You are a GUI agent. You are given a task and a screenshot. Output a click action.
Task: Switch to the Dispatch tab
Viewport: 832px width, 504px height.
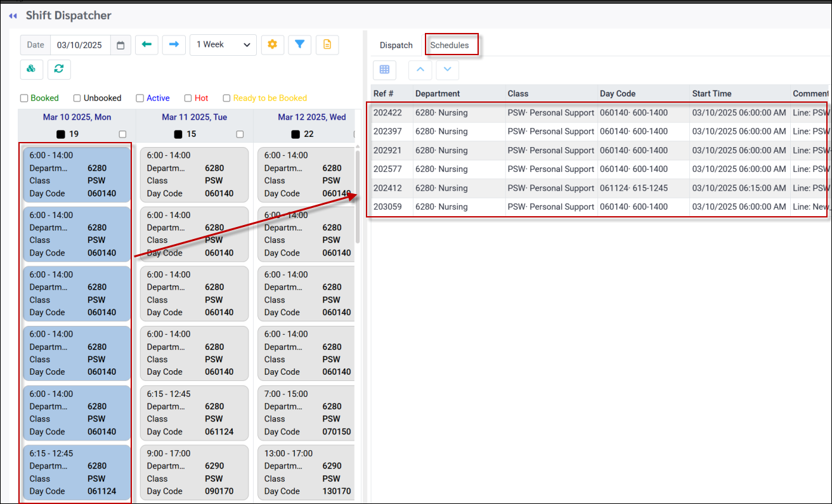click(396, 45)
